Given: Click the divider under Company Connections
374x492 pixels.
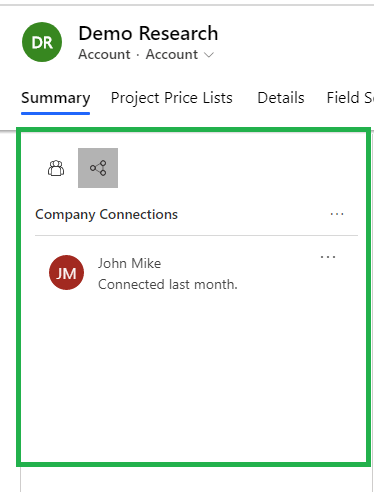Looking at the screenshot, I should 196,235.
